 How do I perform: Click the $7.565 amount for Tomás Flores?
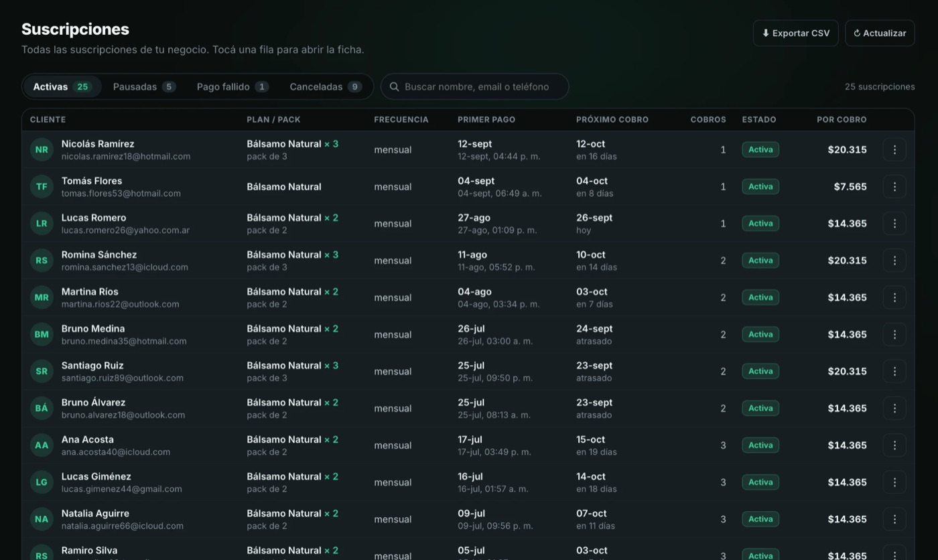click(850, 187)
